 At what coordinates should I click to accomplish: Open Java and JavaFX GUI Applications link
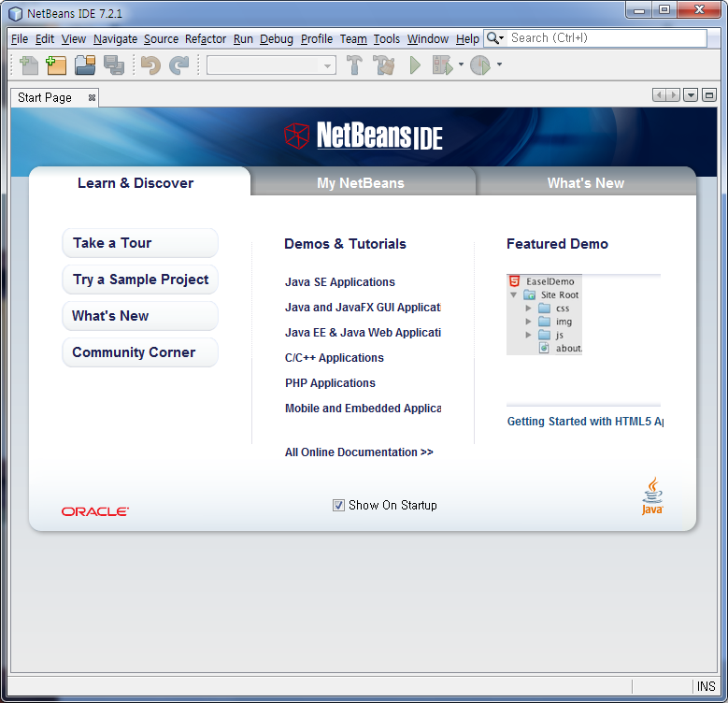(363, 308)
